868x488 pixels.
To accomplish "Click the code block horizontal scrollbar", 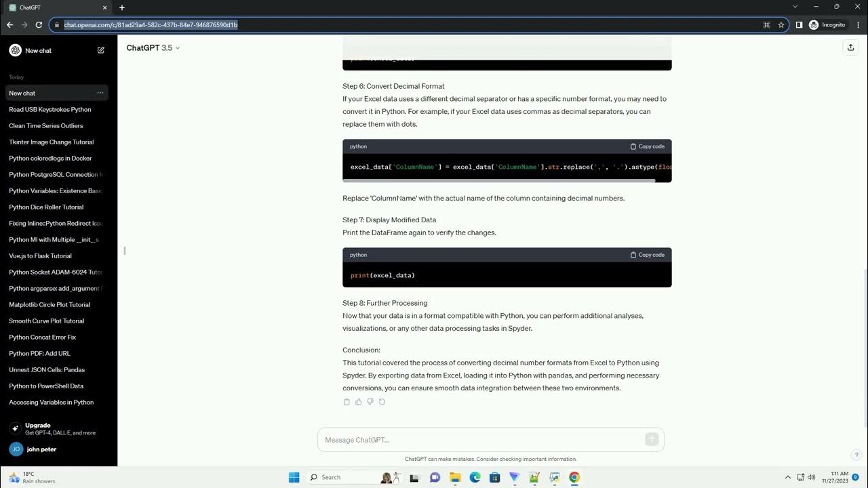I will (499, 180).
